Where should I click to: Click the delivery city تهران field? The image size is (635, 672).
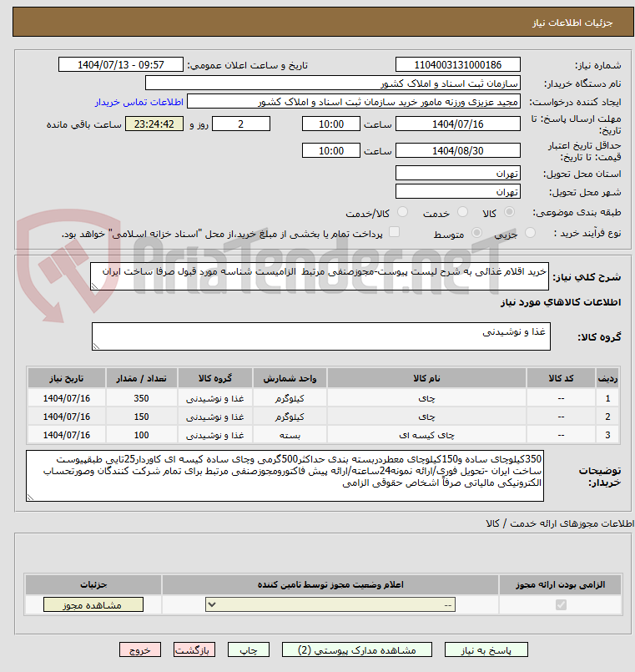[457, 191]
